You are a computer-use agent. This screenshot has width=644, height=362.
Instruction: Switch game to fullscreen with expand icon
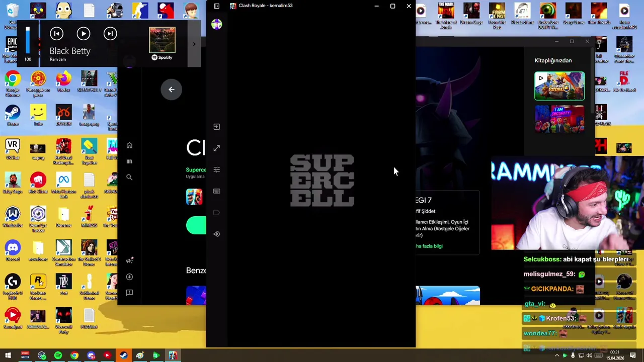coord(216,148)
